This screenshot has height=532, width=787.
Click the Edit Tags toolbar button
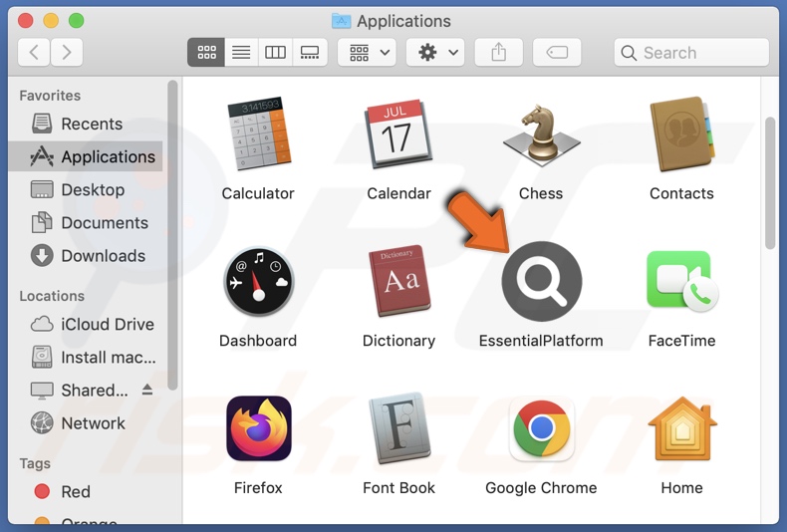tap(557, 52)
